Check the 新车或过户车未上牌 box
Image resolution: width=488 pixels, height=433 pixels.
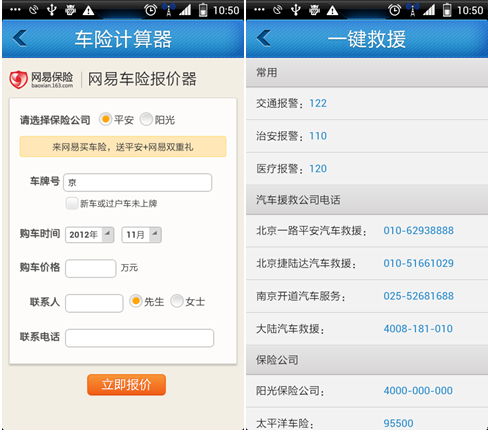(x=72, y=203)
